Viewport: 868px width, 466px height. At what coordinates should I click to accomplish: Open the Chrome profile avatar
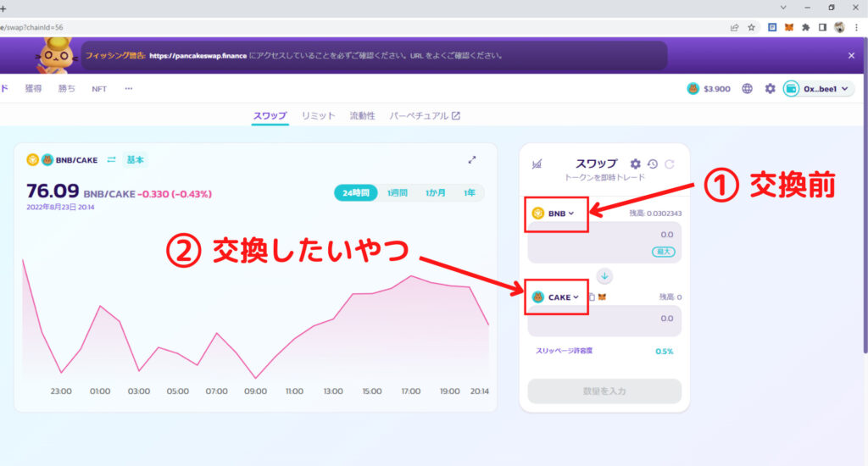(840, 27)
